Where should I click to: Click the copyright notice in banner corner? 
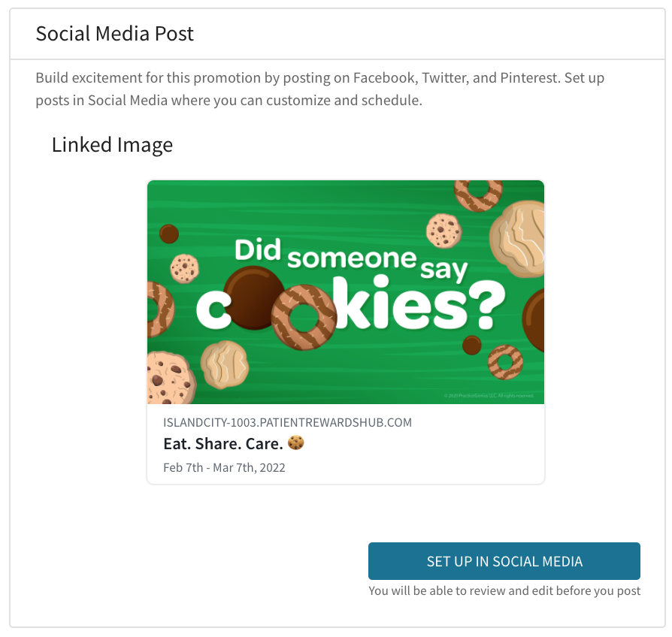tap(489, 395)
